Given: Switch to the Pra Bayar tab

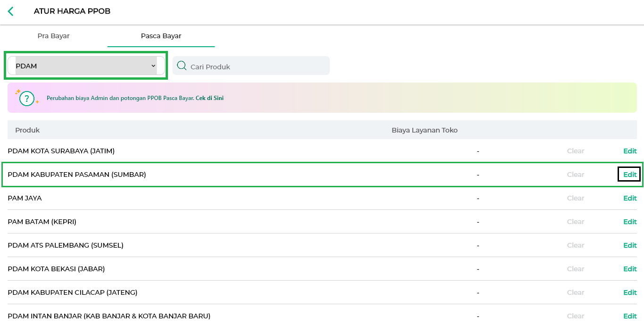Looking at the screenshot, I should point(53,36).
